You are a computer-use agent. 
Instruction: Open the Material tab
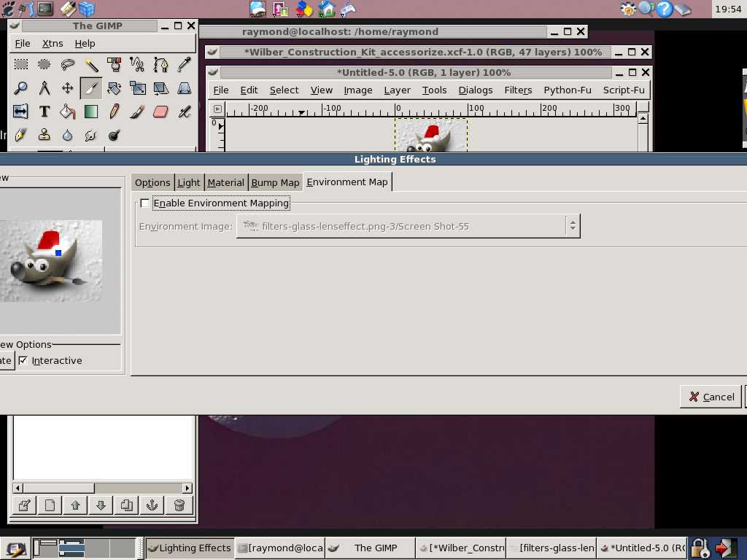pos(226,182)
